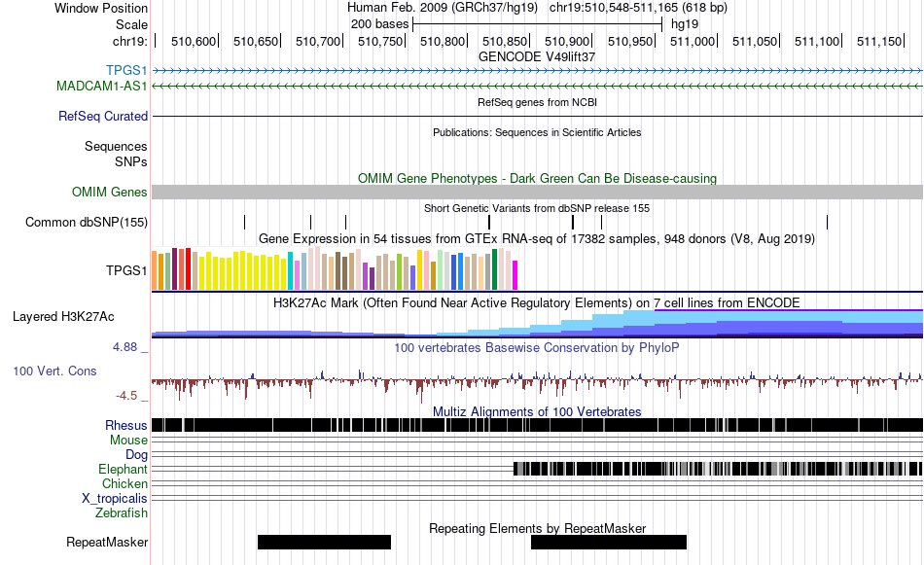
Task: Click the 'OMIM Gene Phenotypes' green title
Action: click(538, 179)
